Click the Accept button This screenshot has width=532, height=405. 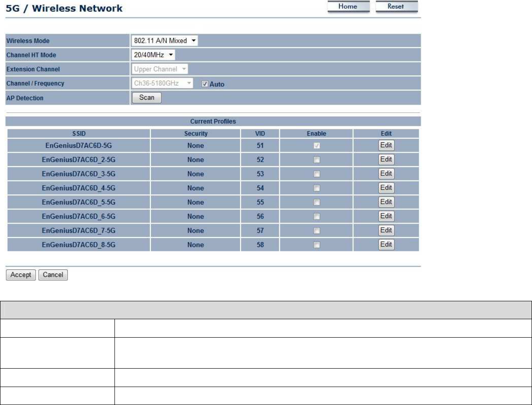(21, 275)
